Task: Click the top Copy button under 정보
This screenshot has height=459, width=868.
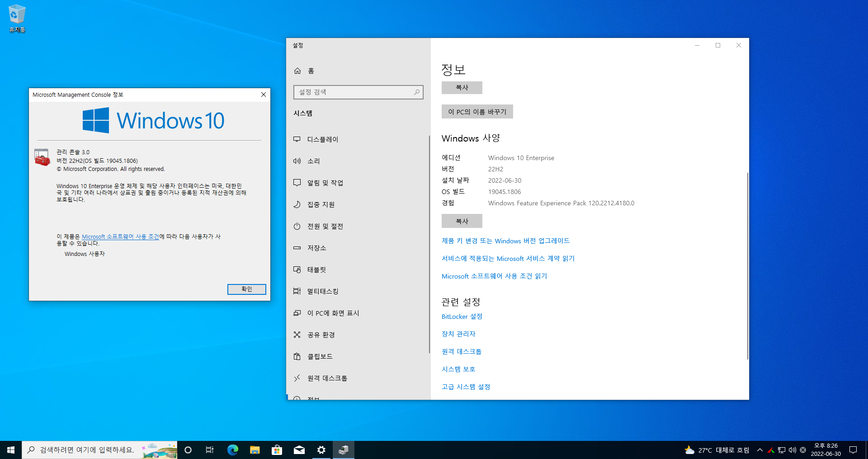Action: click(462, 88)
